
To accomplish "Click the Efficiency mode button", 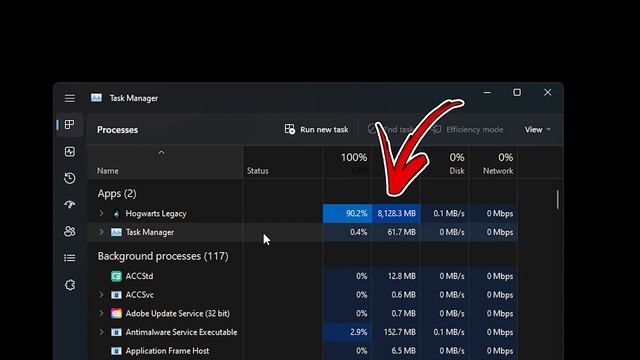I will click(x=468, y=129).
